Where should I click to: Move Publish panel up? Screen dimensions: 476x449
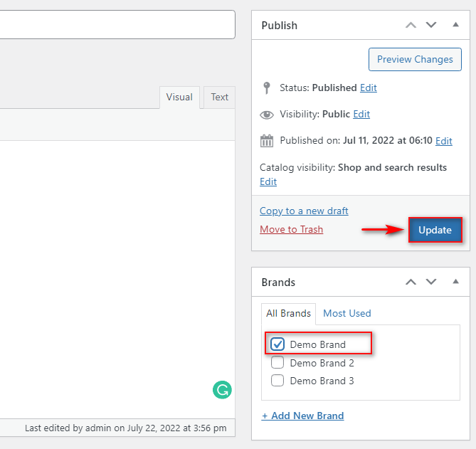[411, 25]
